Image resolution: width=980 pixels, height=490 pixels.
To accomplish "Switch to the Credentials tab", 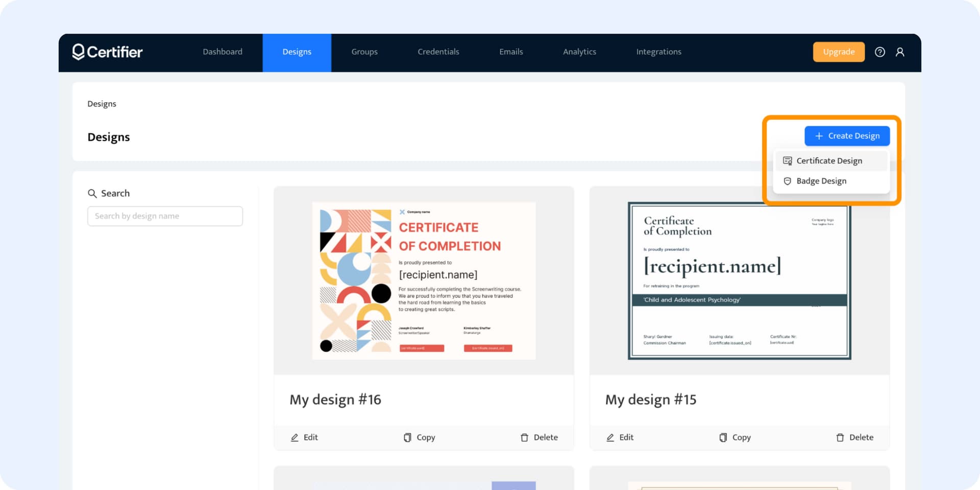I will pyautogui.click(x=438, y=52).
